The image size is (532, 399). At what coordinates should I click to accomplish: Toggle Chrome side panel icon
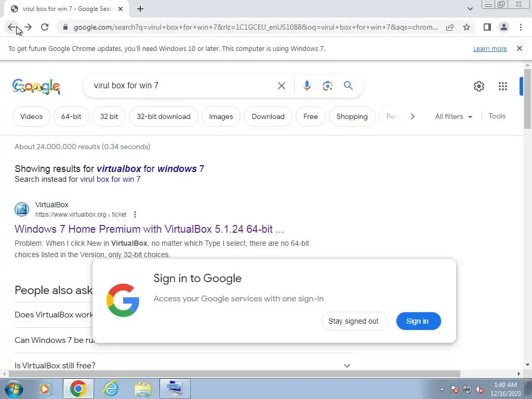(487, 27)
